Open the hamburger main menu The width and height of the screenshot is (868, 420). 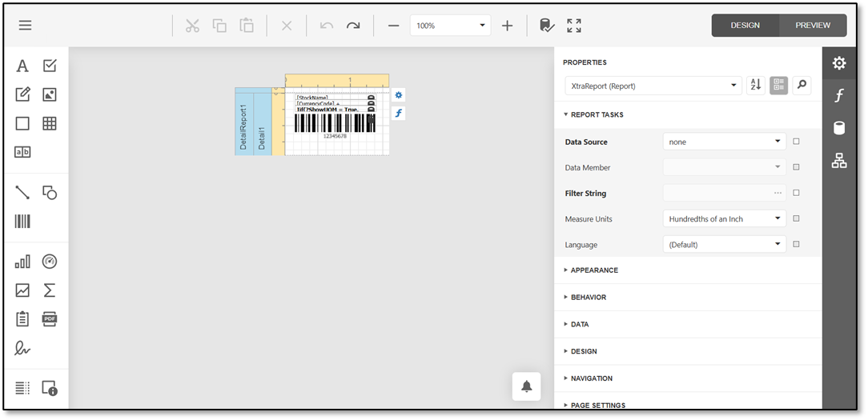(x=25, y=26)
